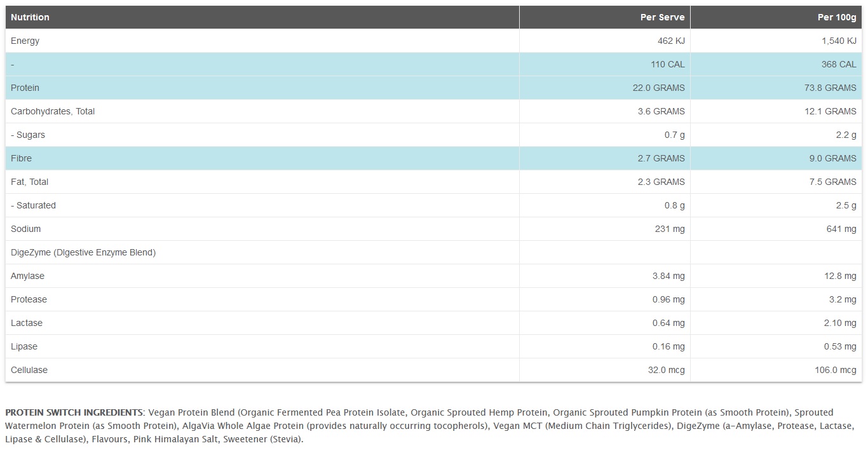
Task: Click the "2.10 mg" lactase value
Action: (x=840, y=323)
